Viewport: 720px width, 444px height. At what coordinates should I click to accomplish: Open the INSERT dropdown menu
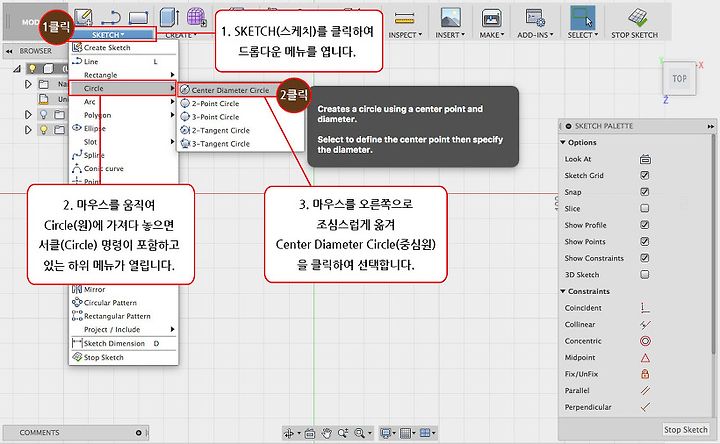pyautogui.click(x=450, y=35)
